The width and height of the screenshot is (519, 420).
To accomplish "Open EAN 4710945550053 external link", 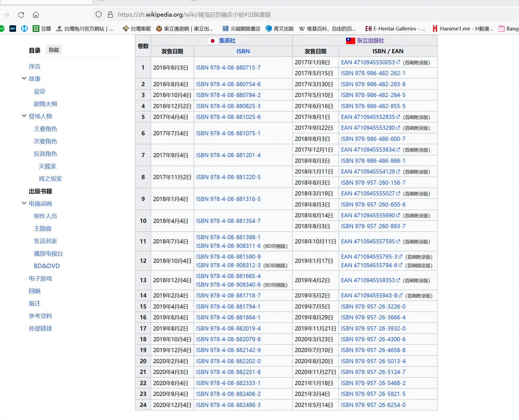I will (x=371, y=62).
